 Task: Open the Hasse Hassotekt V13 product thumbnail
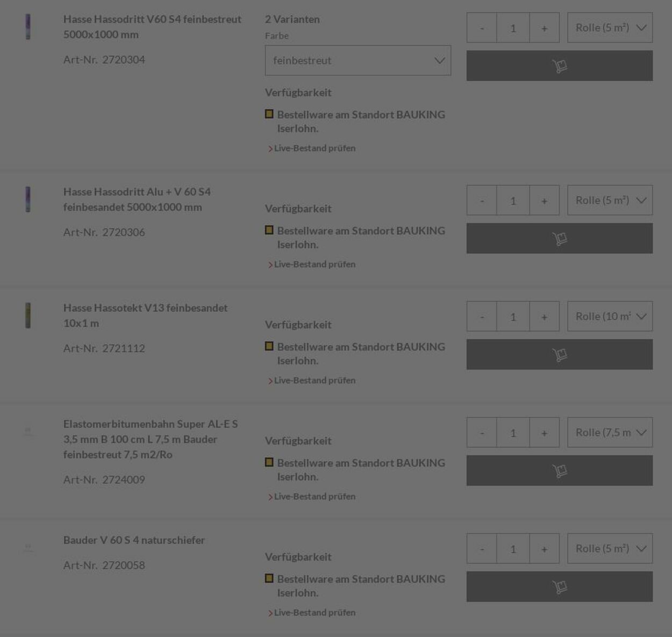[28, 316]
